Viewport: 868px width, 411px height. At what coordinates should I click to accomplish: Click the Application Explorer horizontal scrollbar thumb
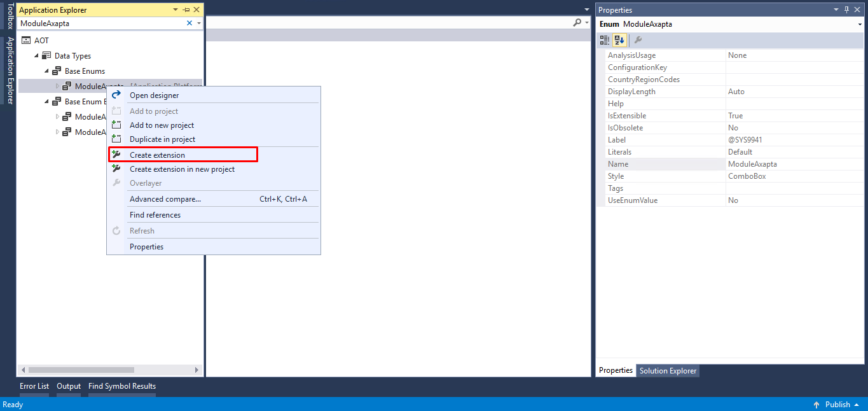(x=81, y=370)
